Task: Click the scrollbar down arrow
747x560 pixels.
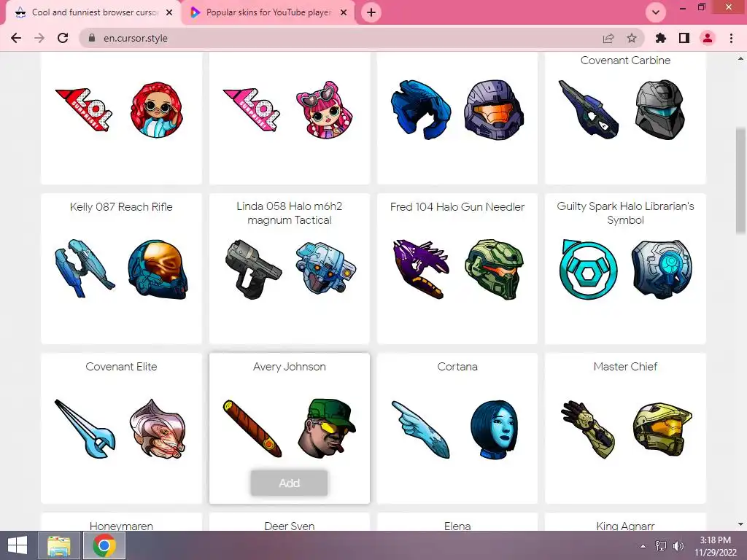Action: tap(740, 524)
